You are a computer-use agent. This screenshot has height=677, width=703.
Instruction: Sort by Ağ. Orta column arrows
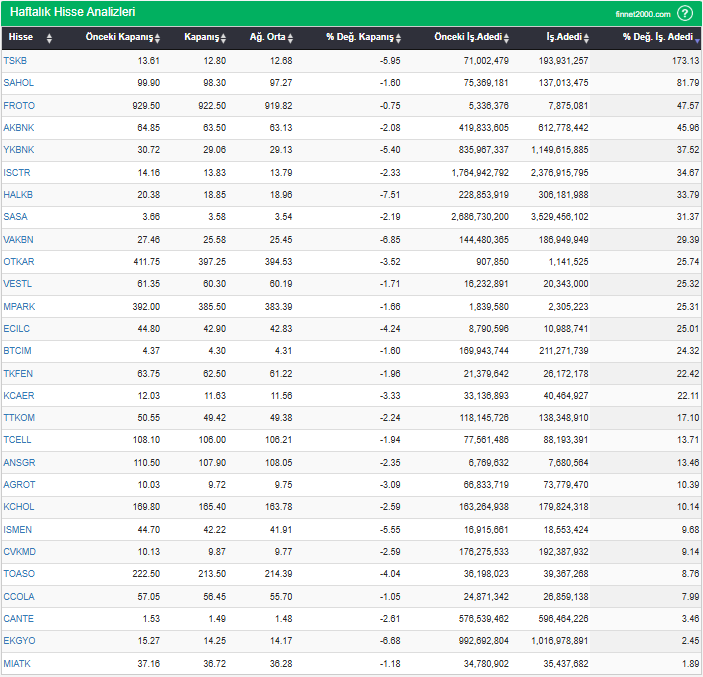click(x=290, y=38)
